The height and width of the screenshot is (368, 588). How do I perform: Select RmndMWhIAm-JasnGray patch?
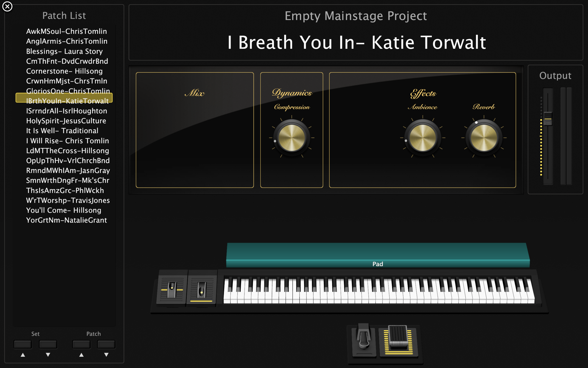[68, 170]
